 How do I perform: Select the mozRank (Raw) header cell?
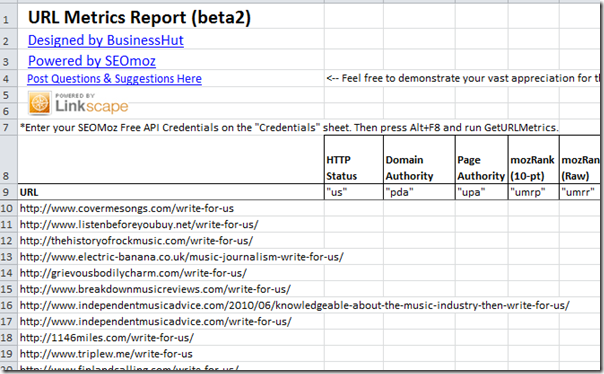point(580,159)
